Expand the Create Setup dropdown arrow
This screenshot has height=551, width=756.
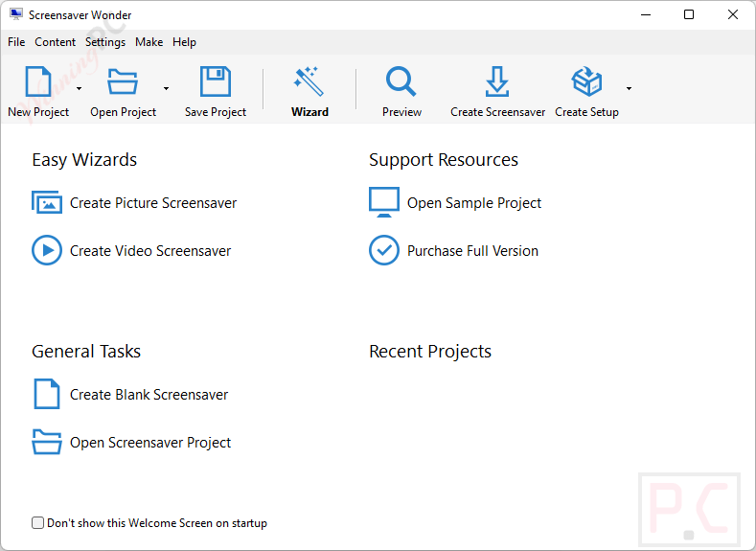(x=630, y=88)
